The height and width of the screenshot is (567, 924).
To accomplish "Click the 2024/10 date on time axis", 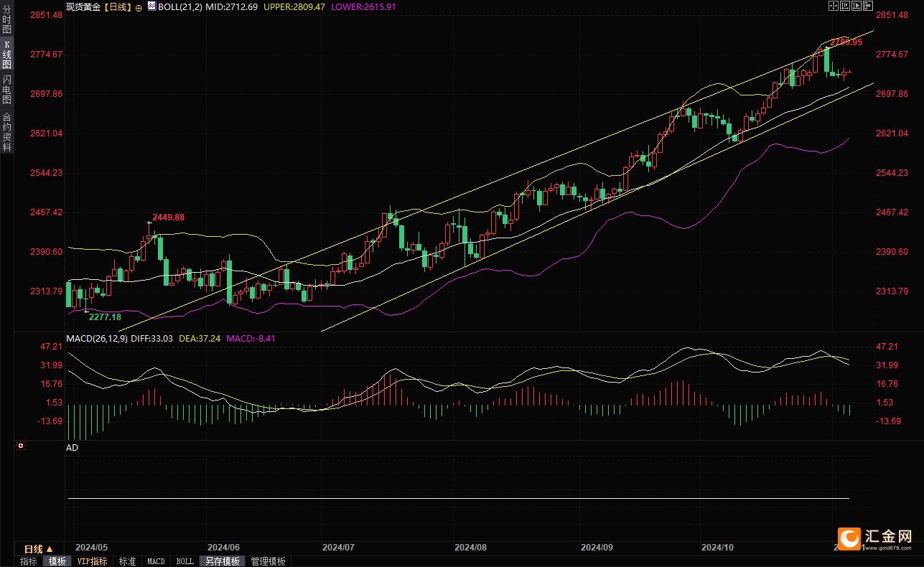I will pos(717,547).
